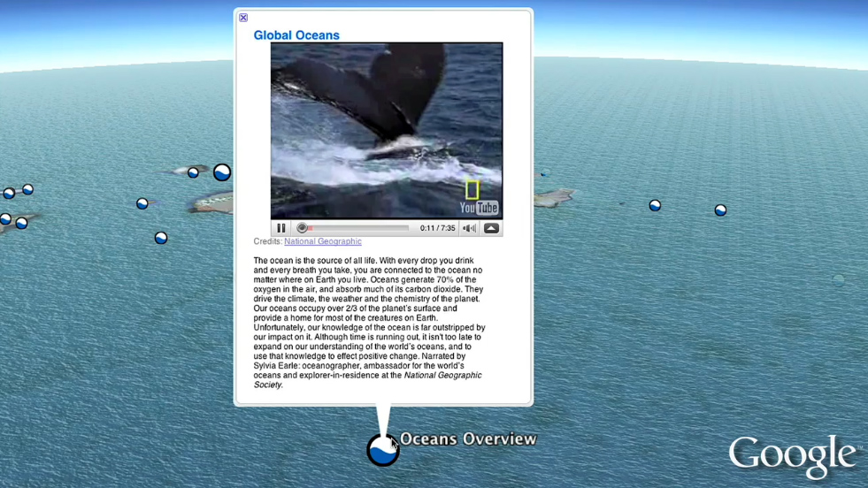This screenshot has height=488, width=868.
Task: Click the 0:11 / 7:35 time display
Action: (437, 228)
